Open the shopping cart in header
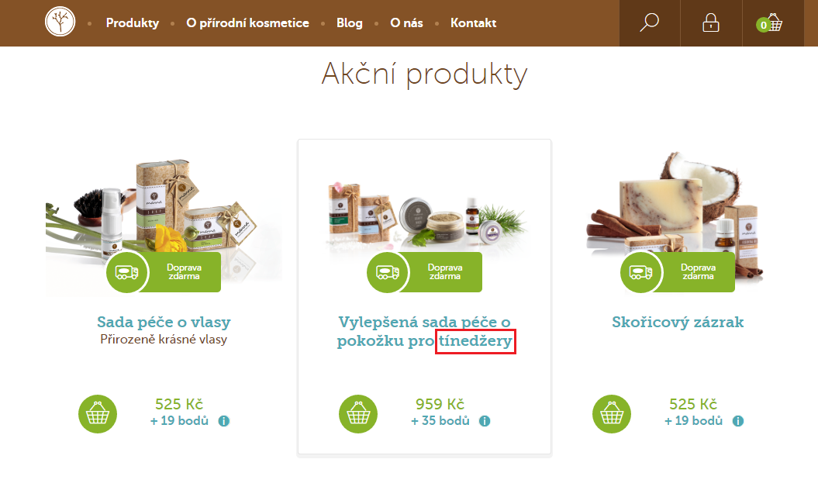This screenshot has height=504, width=818. tap(769, 23)
